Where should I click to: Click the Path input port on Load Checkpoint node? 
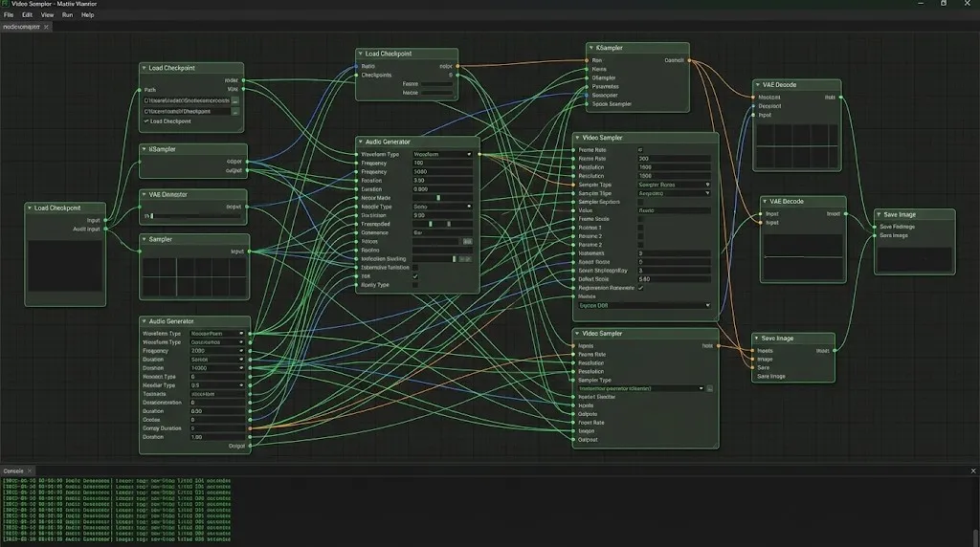140,90
